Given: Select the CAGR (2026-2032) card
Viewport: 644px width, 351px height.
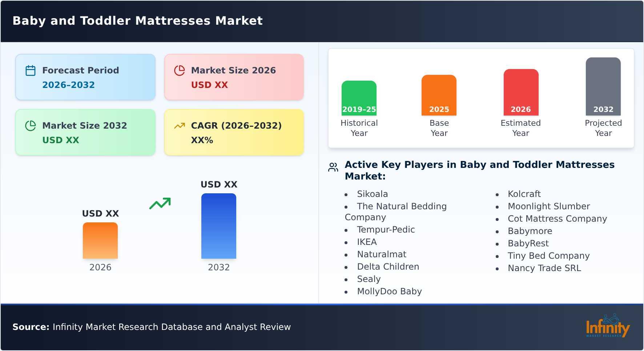Looking at the screenshot, I should (234, 132).
